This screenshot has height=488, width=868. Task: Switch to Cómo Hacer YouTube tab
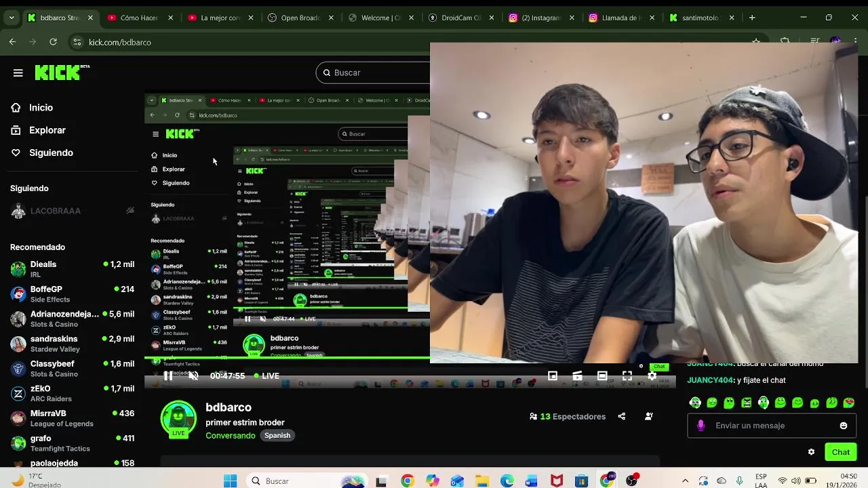tap(139, 18)
